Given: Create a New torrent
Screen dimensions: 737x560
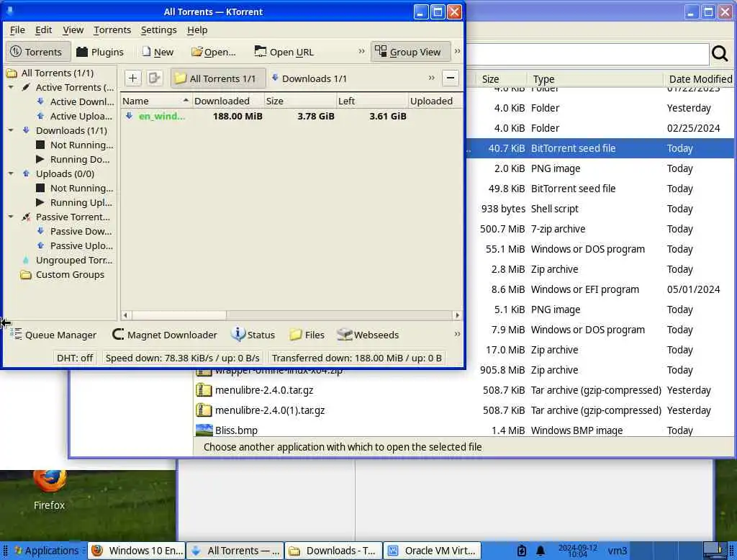Looking at the screenshot, I should [x=158, y=52].
